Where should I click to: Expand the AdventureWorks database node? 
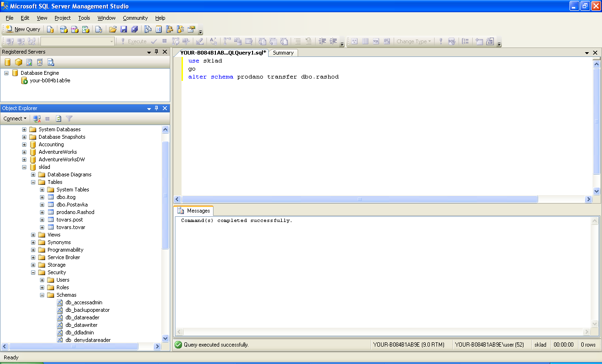click(x=24, y=152)
